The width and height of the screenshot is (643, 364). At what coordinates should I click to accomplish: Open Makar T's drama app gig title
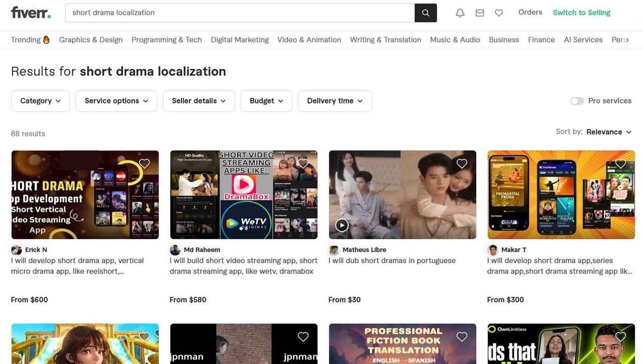(560, 266)
